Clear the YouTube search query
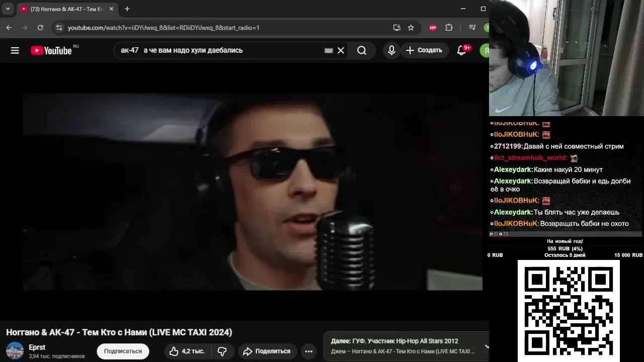The height and width of the screenshot is (362, 644). 341,50
